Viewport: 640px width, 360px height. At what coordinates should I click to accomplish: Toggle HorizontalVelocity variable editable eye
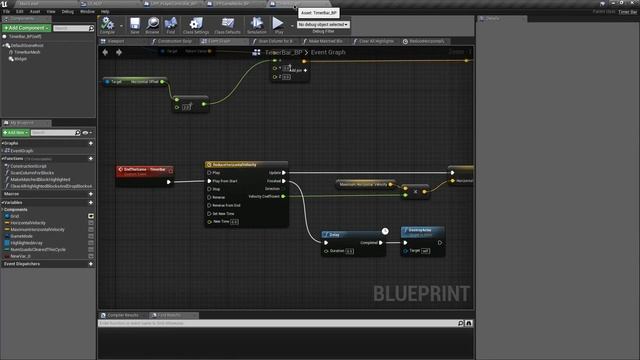[x=91, y=223]
